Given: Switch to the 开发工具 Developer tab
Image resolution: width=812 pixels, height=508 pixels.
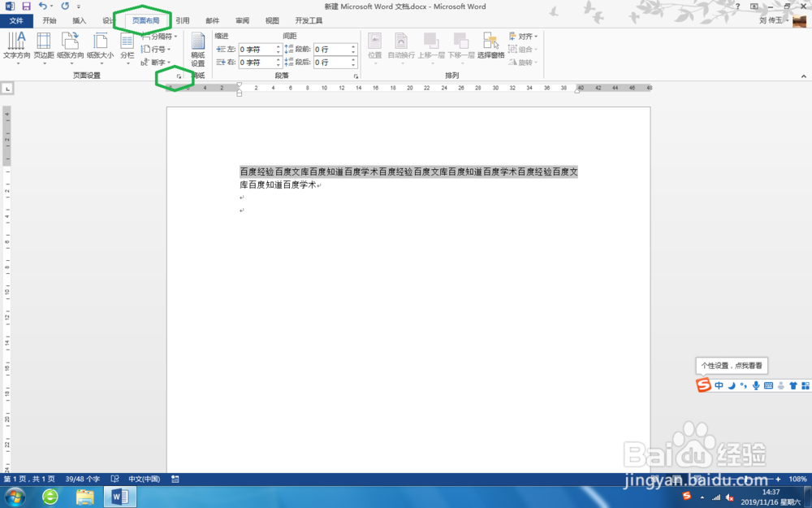Looking at the screenshot, I should pos(309,21).
